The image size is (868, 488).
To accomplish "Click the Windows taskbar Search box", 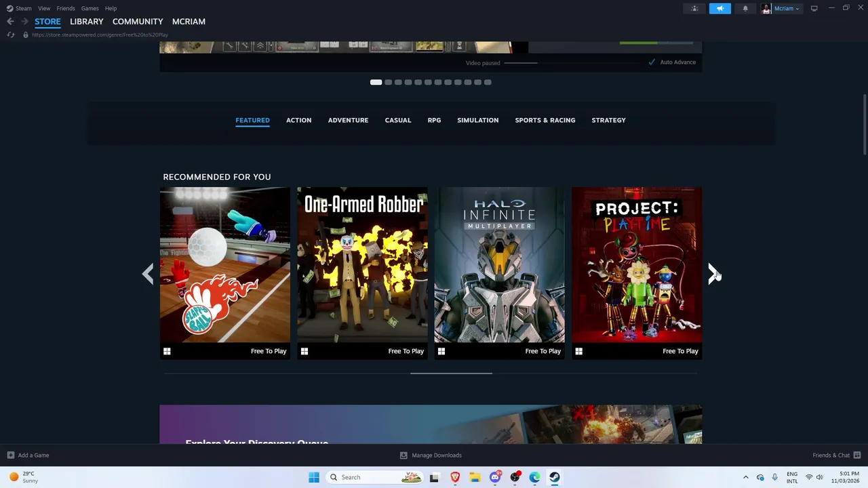I will tap(373, 477).
